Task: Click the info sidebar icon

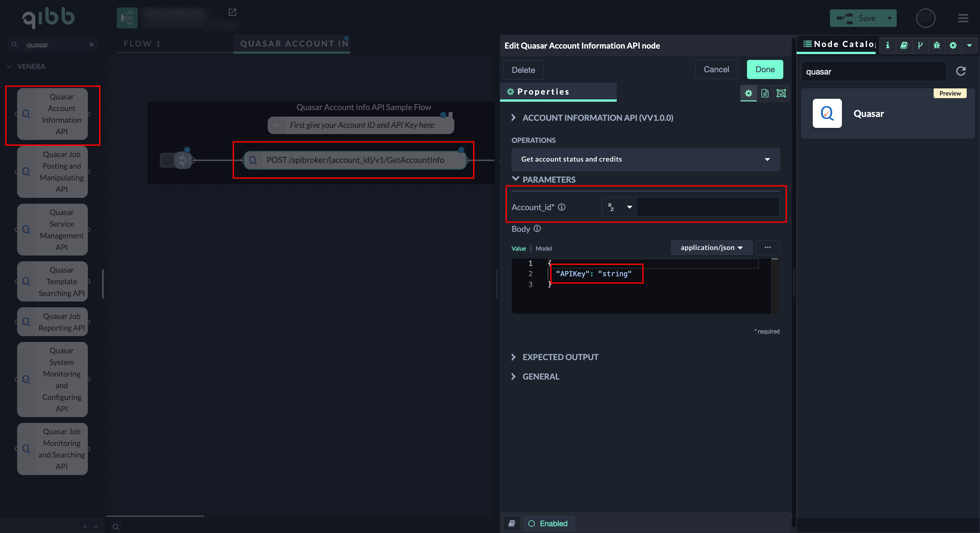Action: pyautogui.click(x=888, y=45)
